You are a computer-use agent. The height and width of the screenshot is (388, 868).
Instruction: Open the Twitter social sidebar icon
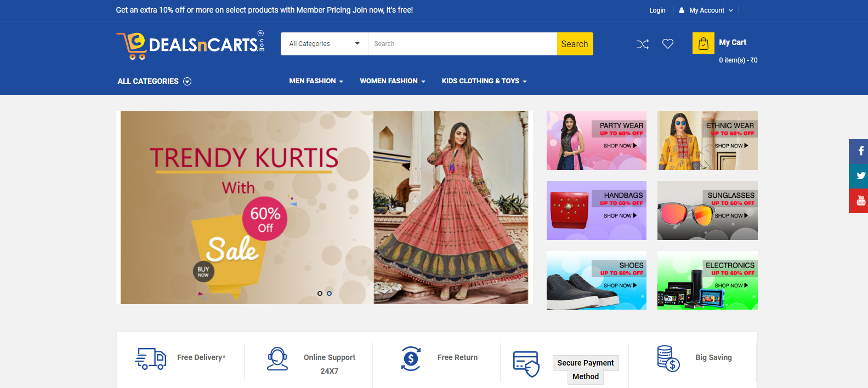[860, 176]
